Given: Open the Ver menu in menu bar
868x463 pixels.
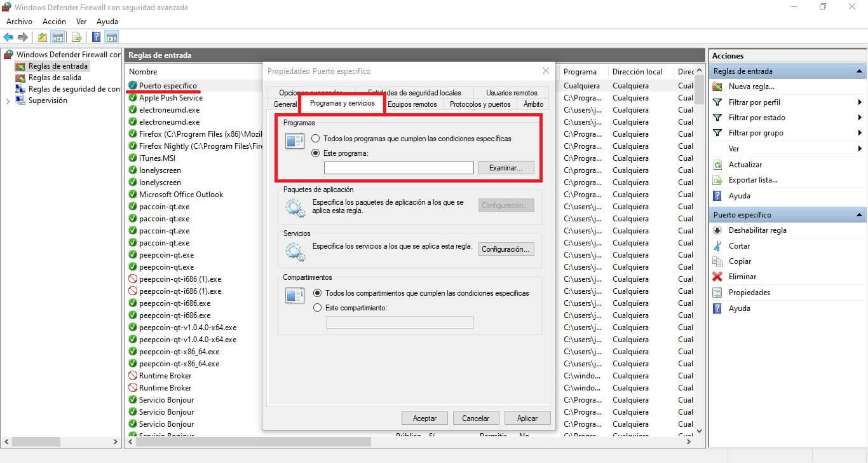Looking at the screenshot, I should (81, 22).
